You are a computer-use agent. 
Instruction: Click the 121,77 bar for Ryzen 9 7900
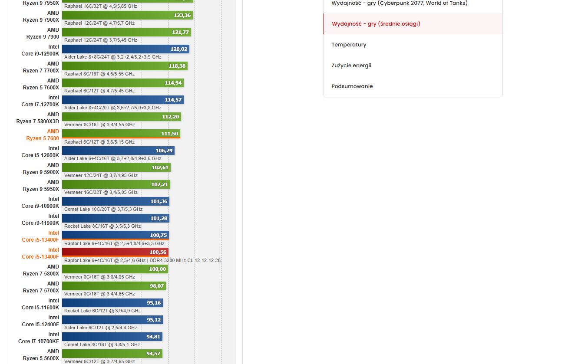click(x=126, y=32)
